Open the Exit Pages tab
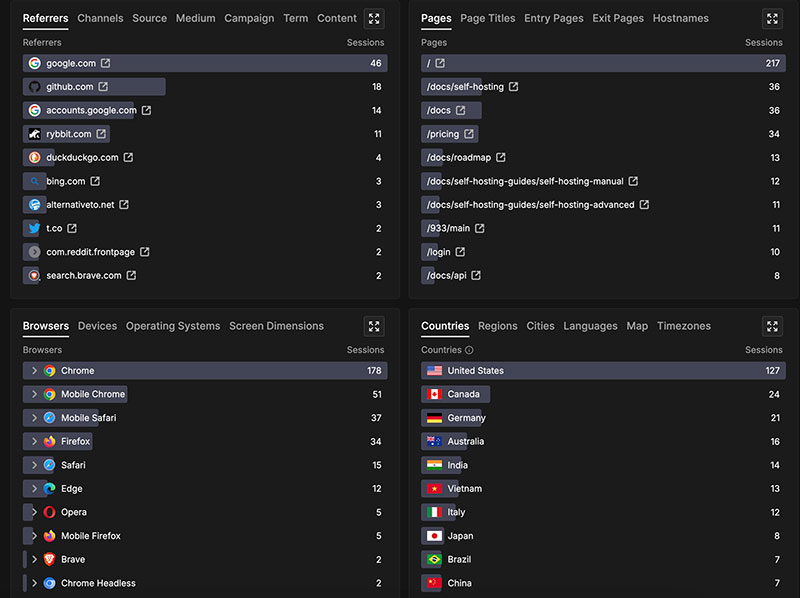The image size is (800, 598). (618, 18)
